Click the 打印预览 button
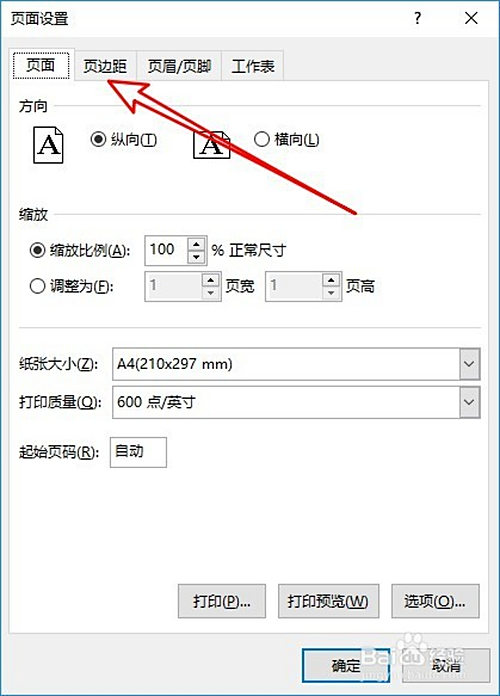 pyautogui.click(x=328, y=601)
